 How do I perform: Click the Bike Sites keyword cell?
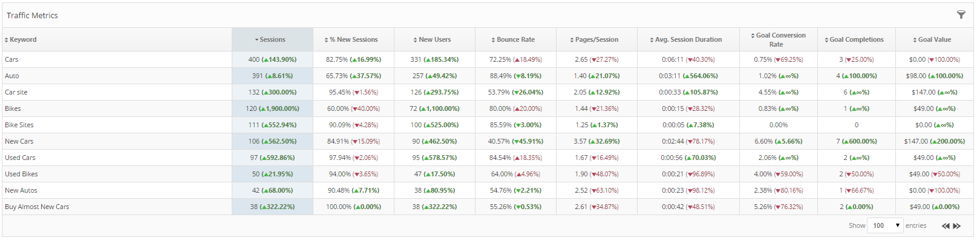[19, 125]
